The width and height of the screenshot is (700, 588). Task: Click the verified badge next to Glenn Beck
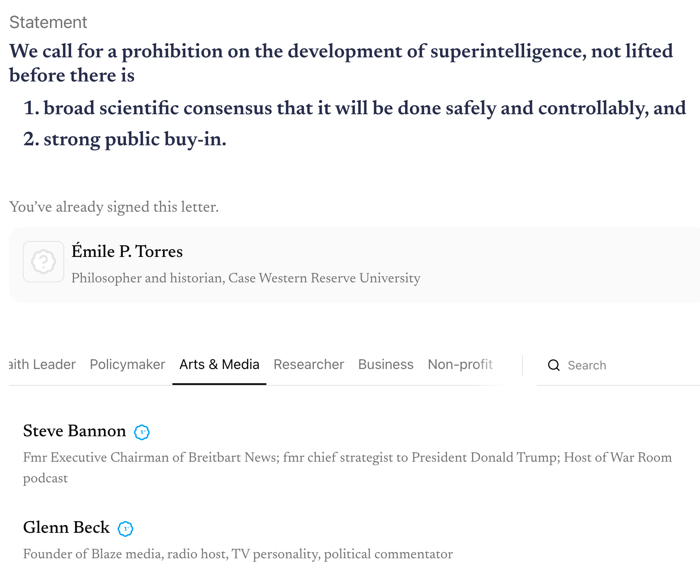tap(125, 529)
